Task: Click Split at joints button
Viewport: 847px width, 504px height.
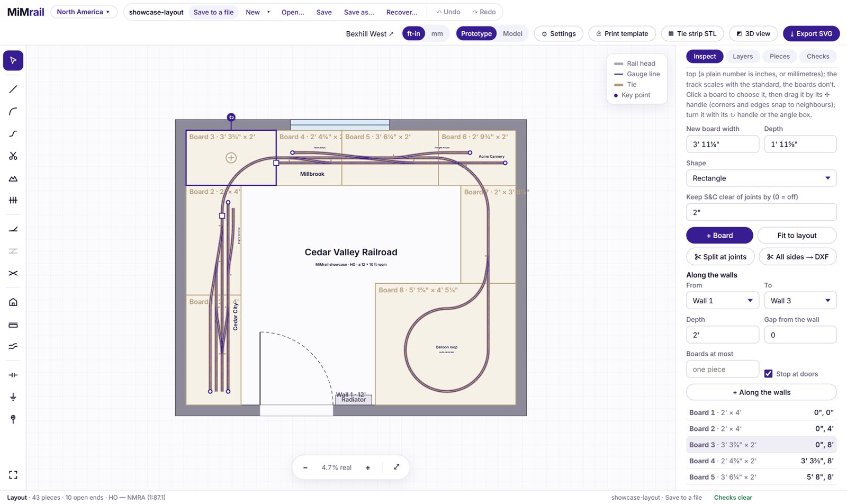Action: click(x=720, y=257)
